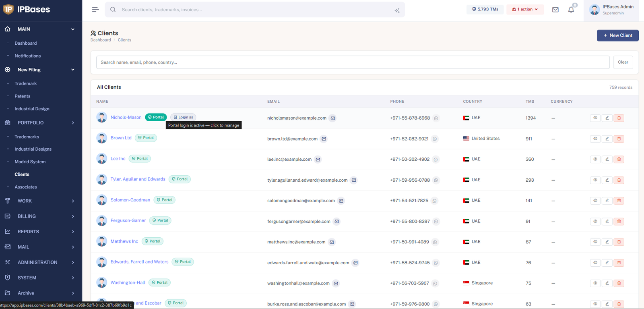
Task: Focus the global search clients, trademarks field
Action: tap(255, 10)
